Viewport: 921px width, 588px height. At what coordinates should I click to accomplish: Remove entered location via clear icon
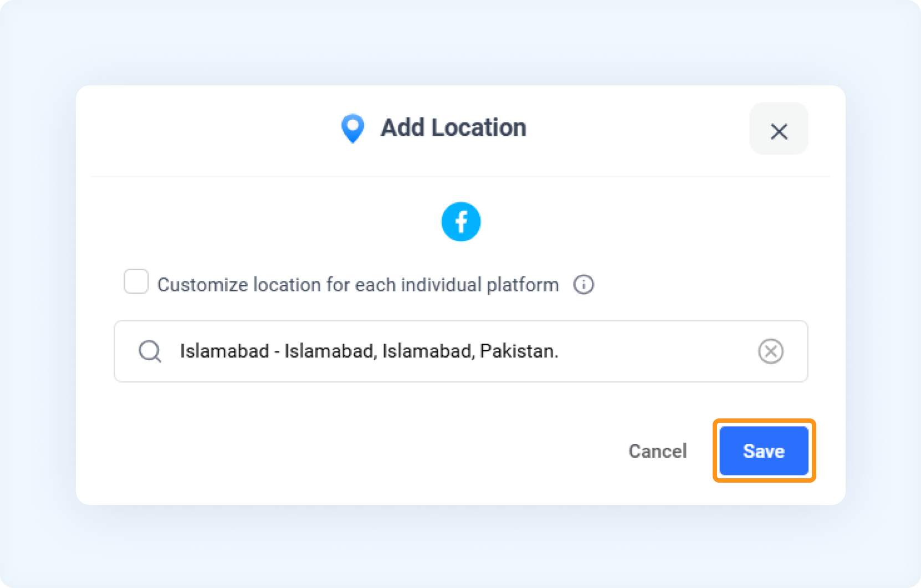770,351
